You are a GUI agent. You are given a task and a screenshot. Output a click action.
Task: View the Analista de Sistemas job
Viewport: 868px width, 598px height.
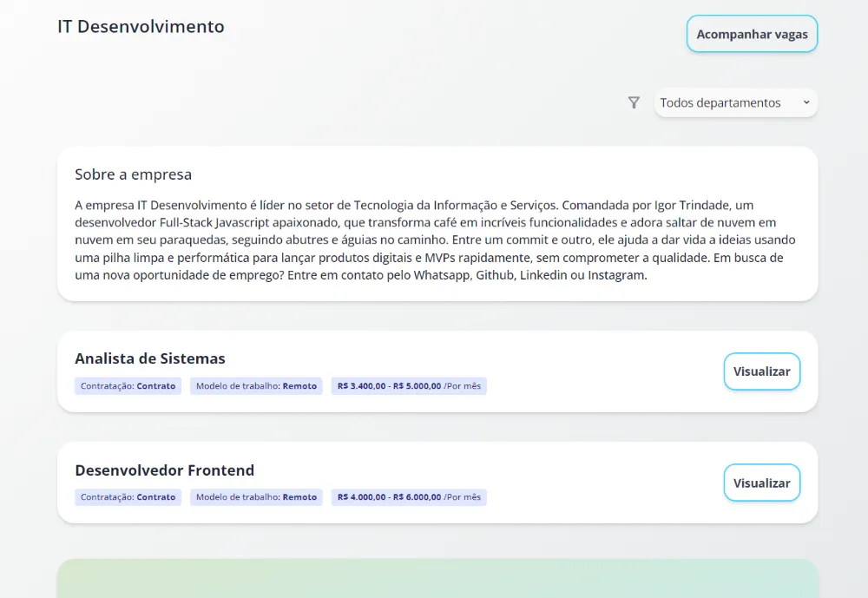tap(761, 371)
